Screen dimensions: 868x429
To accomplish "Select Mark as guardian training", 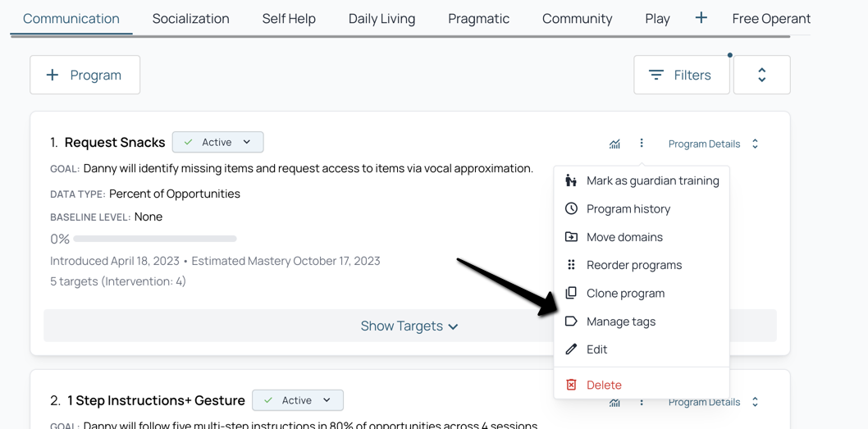I will [x=642, y=180].
